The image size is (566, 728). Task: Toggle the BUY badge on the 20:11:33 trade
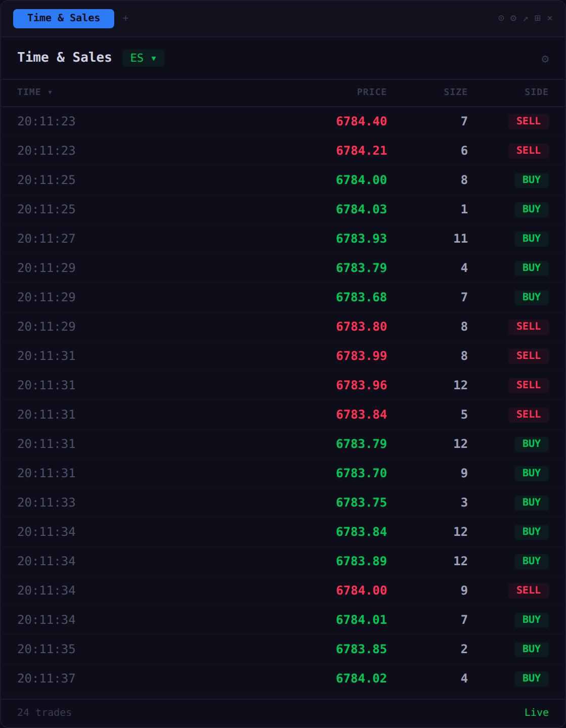(x=531, y=503)
